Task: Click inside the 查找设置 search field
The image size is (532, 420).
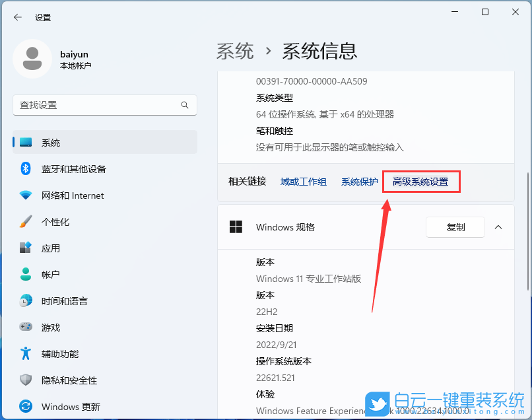Action: pos(99,105)
